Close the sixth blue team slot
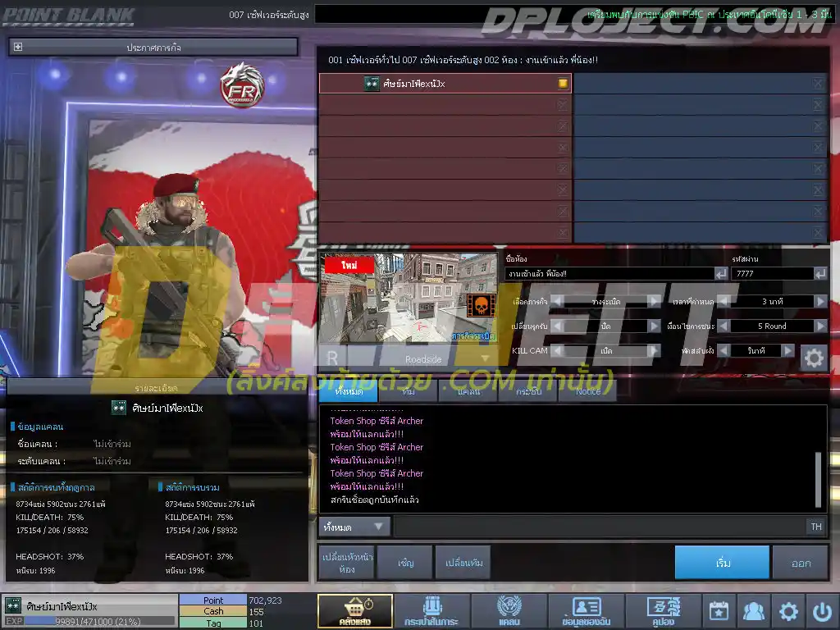This screenshot has width=840, height=630. (x=818, y=190)
